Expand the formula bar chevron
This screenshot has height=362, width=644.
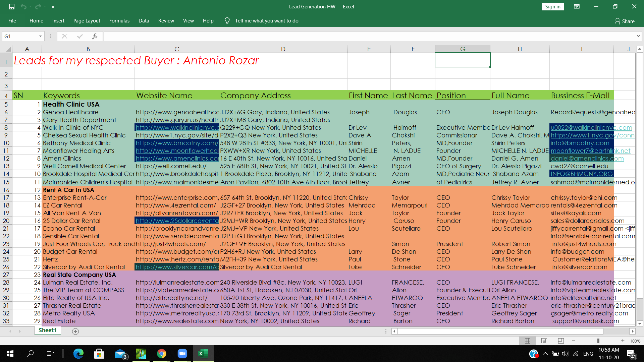[x=638, y=36]
